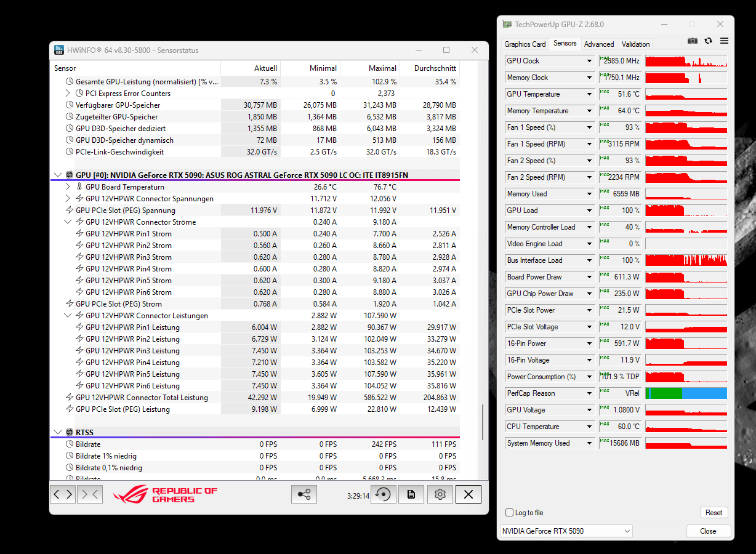This screenshot has width=756, height=554.
Task: Click the 611.3 W Board Power Draw value
Action: 620,277
